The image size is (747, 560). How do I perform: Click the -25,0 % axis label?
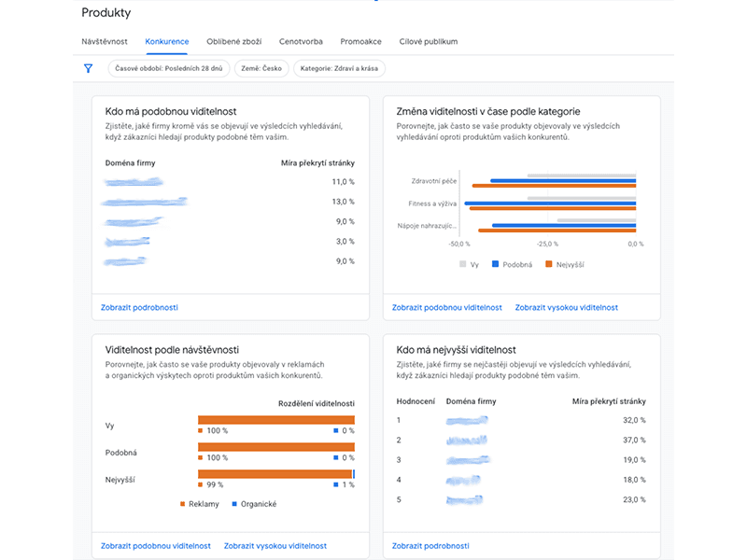[547, 244]
